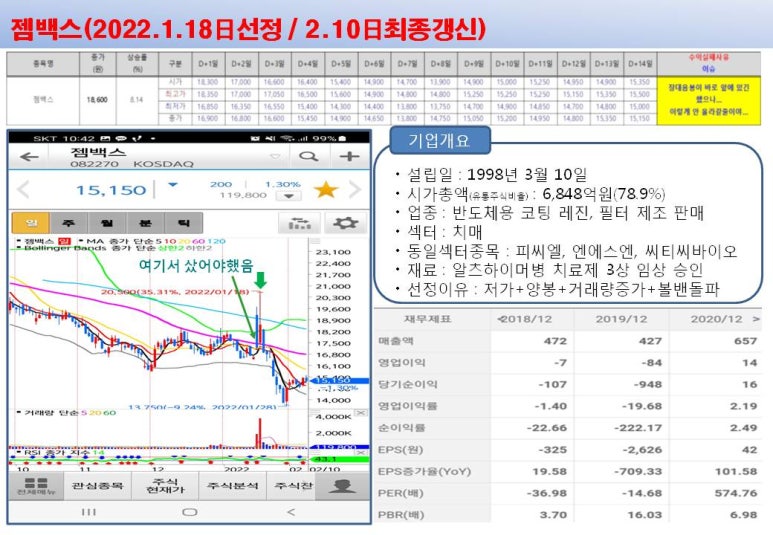Viewport: 773px width, 535px height.
Task: Click the 종목명 column header
Action: 43,64
